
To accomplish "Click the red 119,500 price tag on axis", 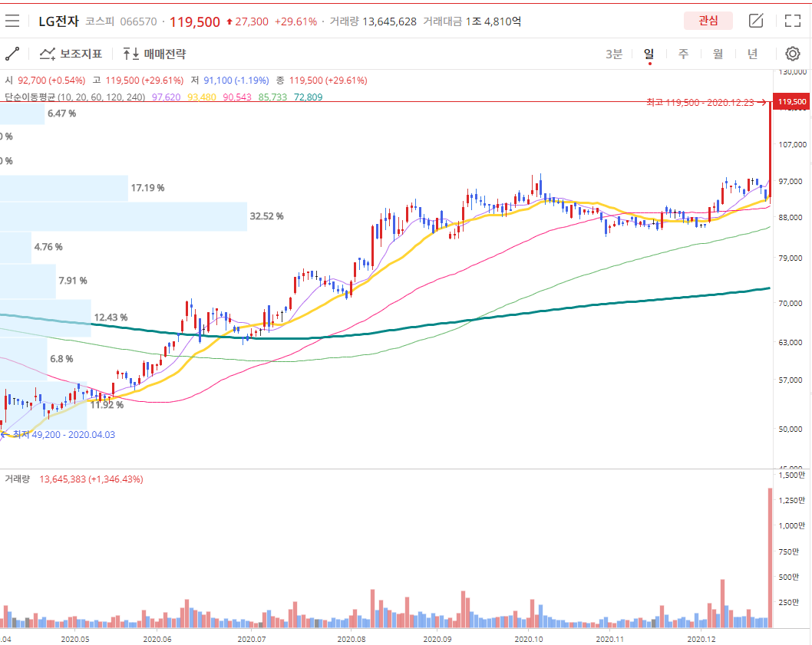I will point(792,101).
